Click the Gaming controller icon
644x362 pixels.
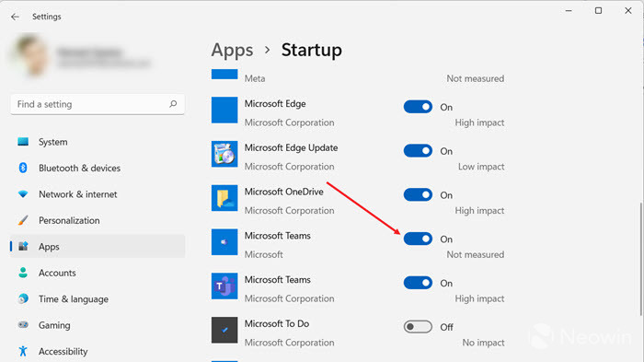(23, 325)
